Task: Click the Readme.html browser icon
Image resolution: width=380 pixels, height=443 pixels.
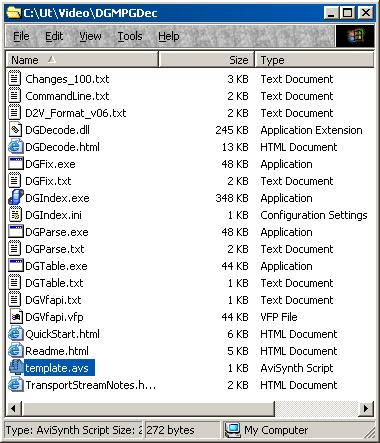Action: point(15,351)
